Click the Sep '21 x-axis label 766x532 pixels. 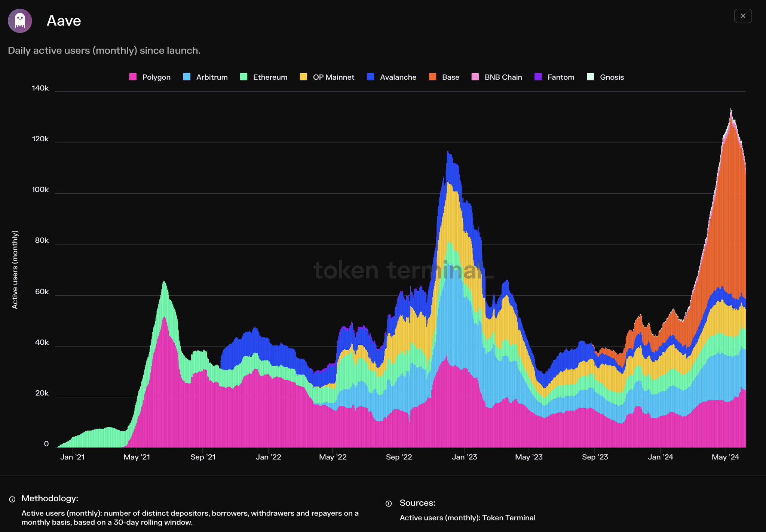click(x=203, y=457)
